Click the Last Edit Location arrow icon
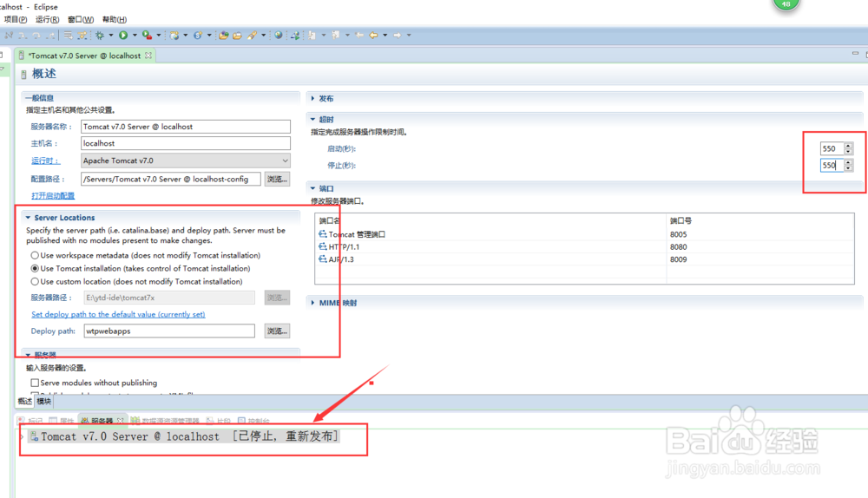This screenshot has height=498, width=868. coord(359,36)
